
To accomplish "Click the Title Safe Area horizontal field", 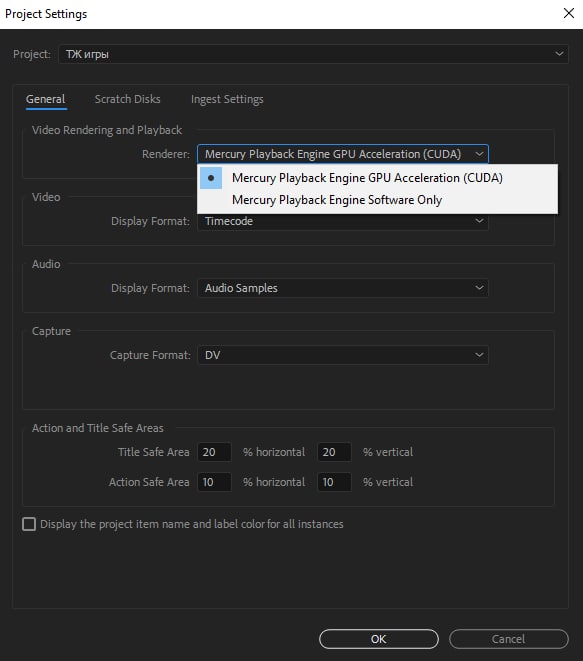I will (x=214, y=452).
